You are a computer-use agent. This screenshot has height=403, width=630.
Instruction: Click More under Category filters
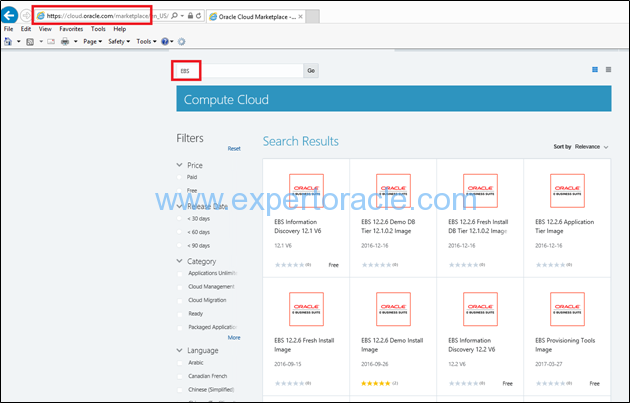point(234,338)
